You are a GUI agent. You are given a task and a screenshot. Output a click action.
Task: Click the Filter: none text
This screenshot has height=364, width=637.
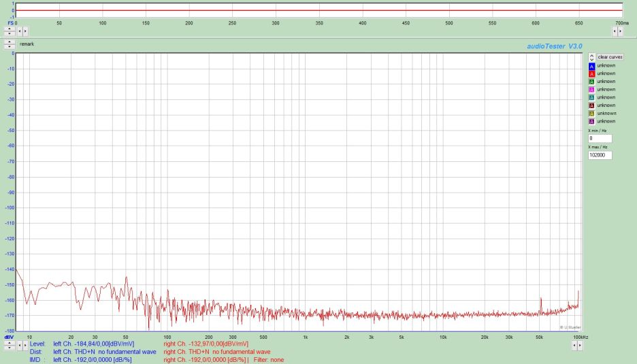(x=269, y=360)
